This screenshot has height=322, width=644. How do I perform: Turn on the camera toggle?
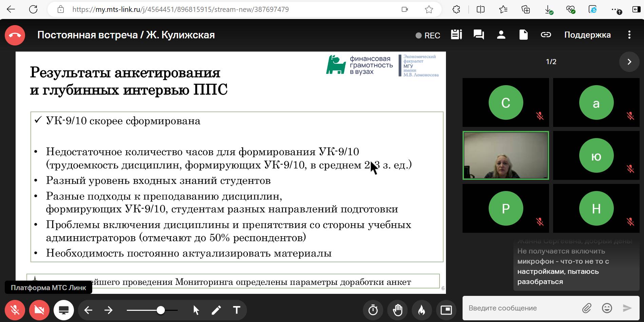coord(39,310)
